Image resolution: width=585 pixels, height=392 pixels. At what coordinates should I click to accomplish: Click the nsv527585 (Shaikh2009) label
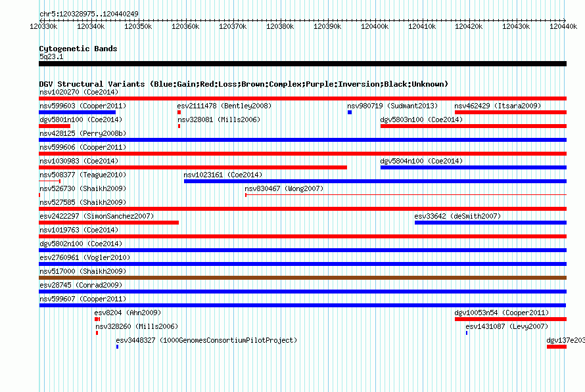click(x=83, y=202)
